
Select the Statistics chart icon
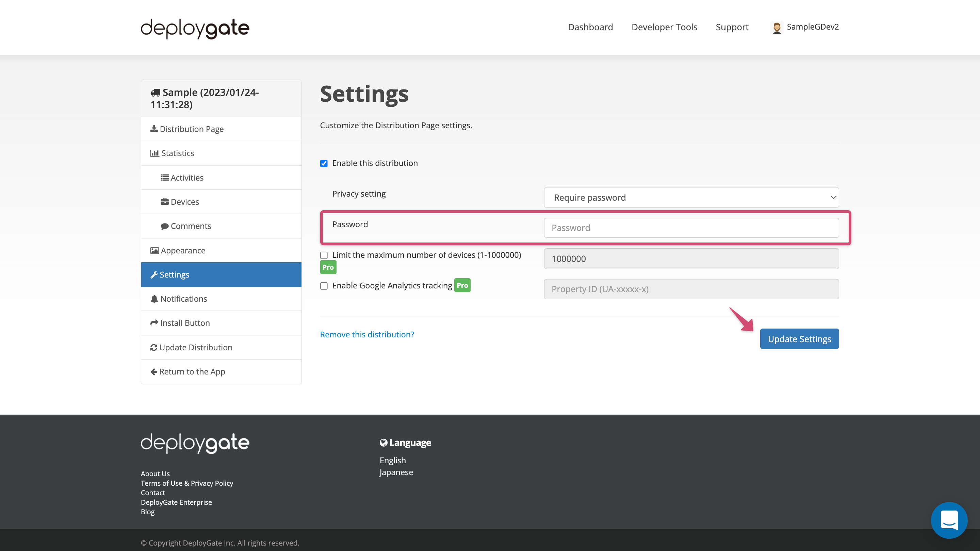(x=155, y=153)
